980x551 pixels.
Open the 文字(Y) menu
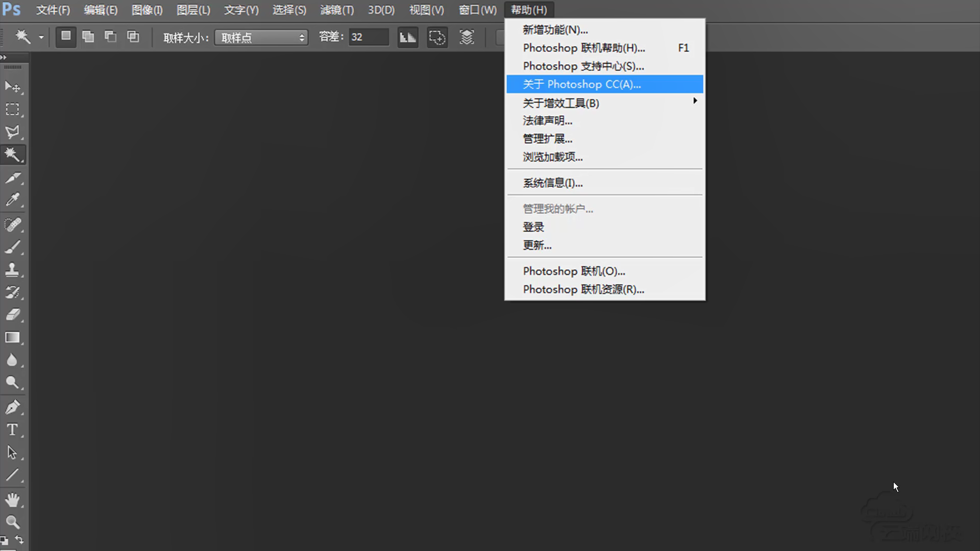tap(241, 10)
